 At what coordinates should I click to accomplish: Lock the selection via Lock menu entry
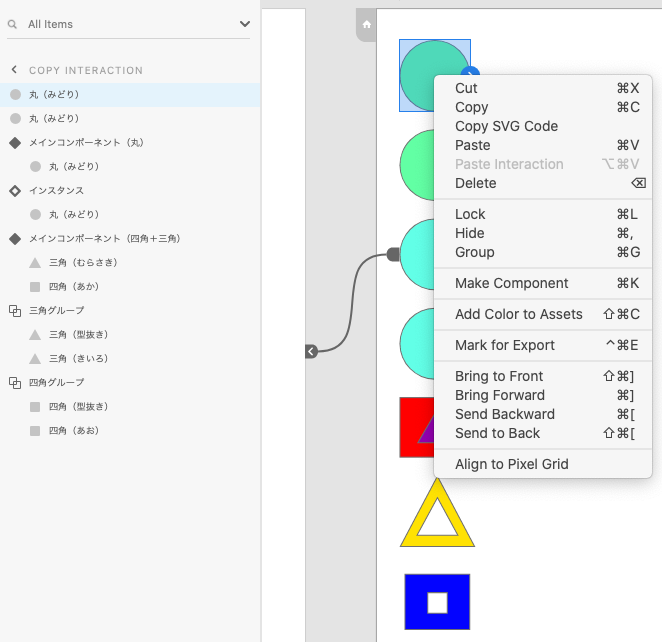pos(543,214)
